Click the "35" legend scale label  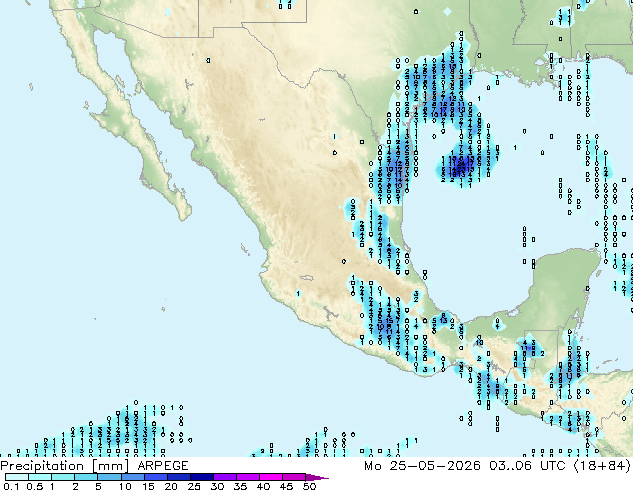tap(241, 486)
